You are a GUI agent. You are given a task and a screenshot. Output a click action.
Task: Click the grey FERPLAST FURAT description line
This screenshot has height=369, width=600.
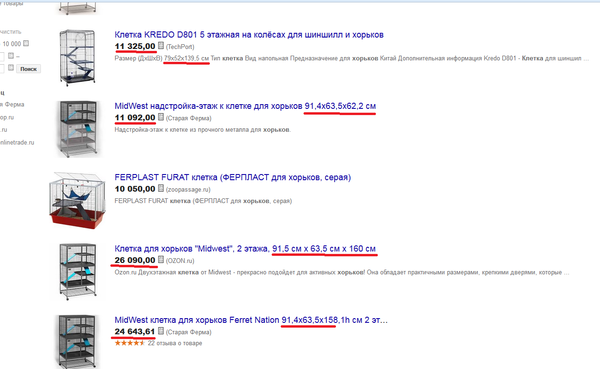coord(203,201)
